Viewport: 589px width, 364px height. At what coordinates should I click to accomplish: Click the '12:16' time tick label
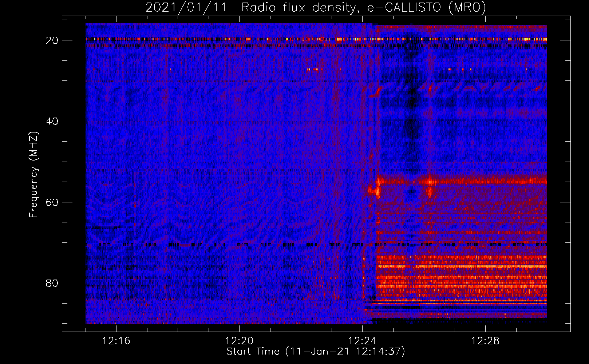[116, 341]
